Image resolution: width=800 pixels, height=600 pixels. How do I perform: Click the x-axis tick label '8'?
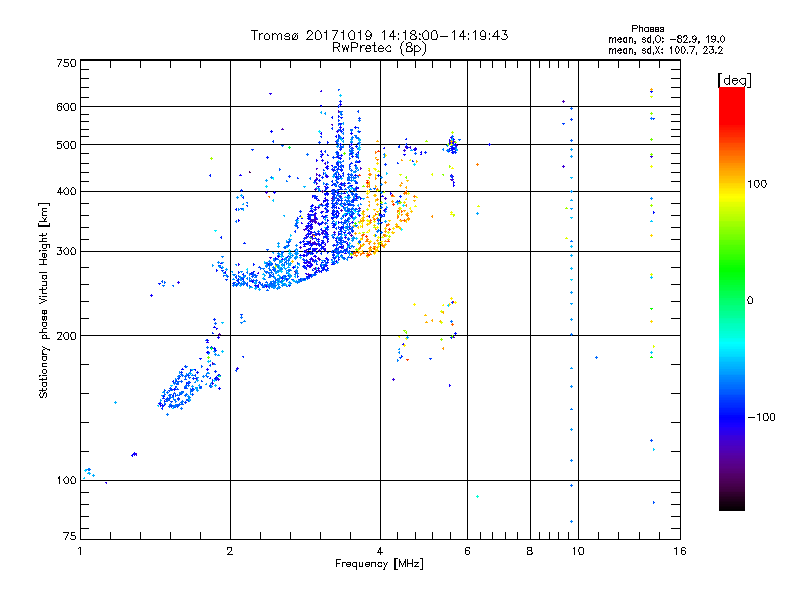coord(530,551)
